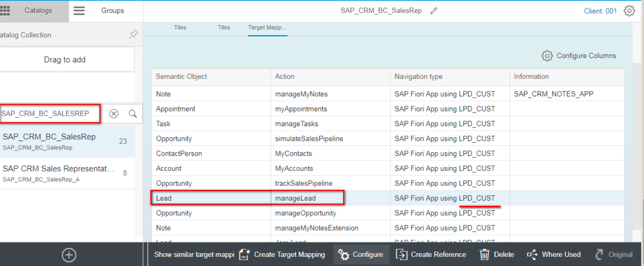
Task: Clear the catalog search field
Action: pyautogui.click(x=114, y=114)
